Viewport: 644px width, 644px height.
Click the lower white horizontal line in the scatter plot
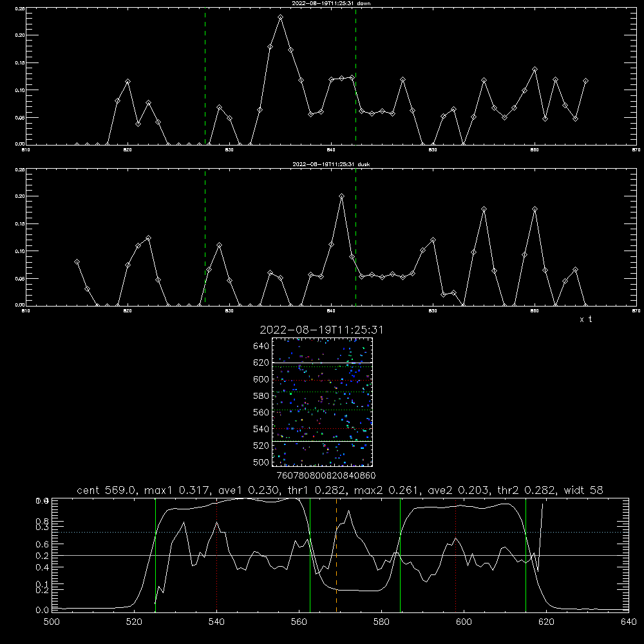coord(322,441)
